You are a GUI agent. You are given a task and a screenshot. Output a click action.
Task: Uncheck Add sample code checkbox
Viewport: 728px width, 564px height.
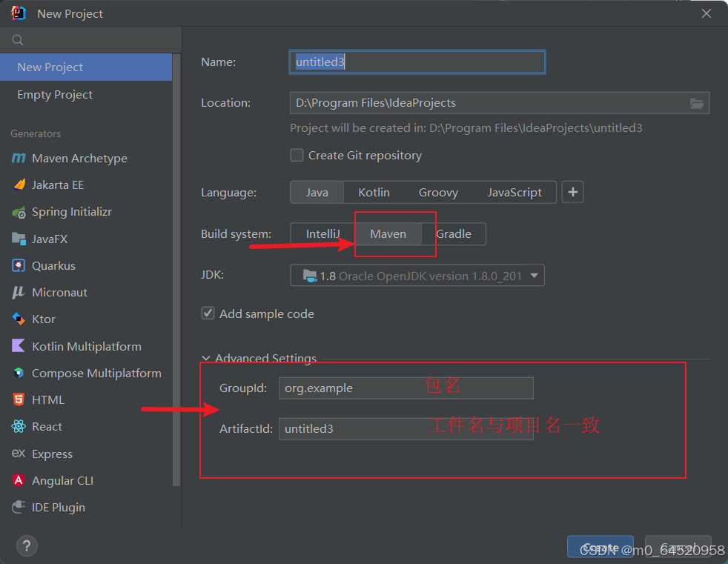pos(208,313)
